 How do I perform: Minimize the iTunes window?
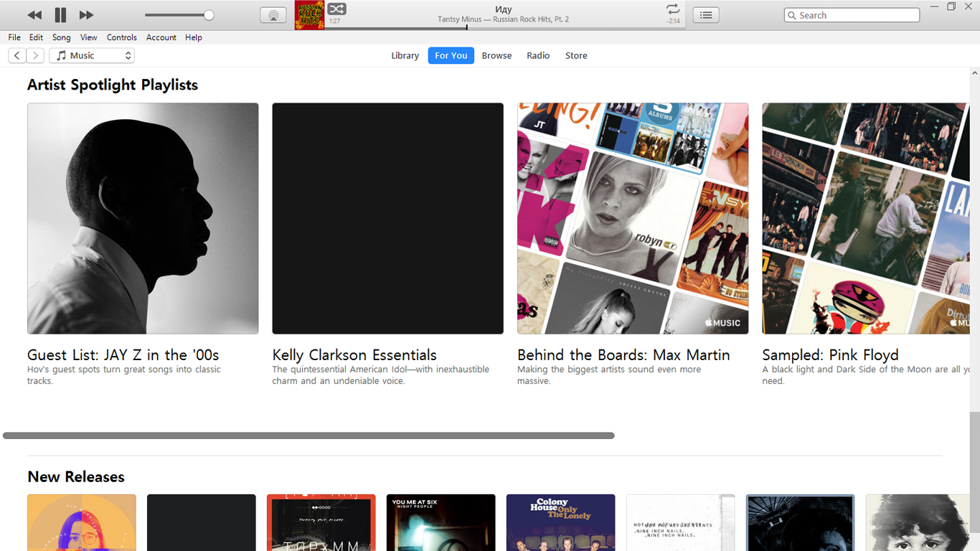935,6
